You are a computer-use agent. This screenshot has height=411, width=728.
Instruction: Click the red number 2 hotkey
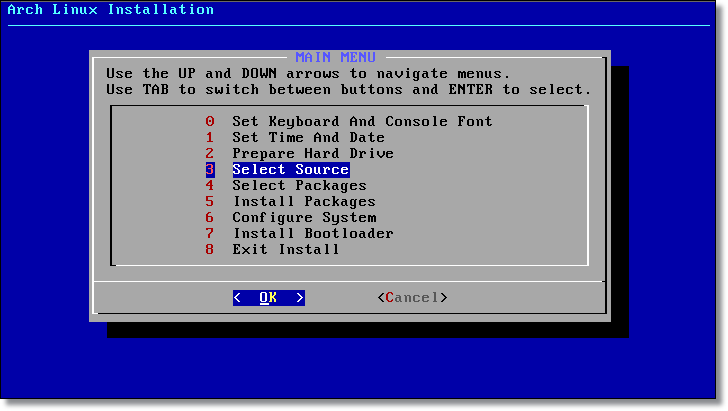pyautogui.click(x=210, y=153)
